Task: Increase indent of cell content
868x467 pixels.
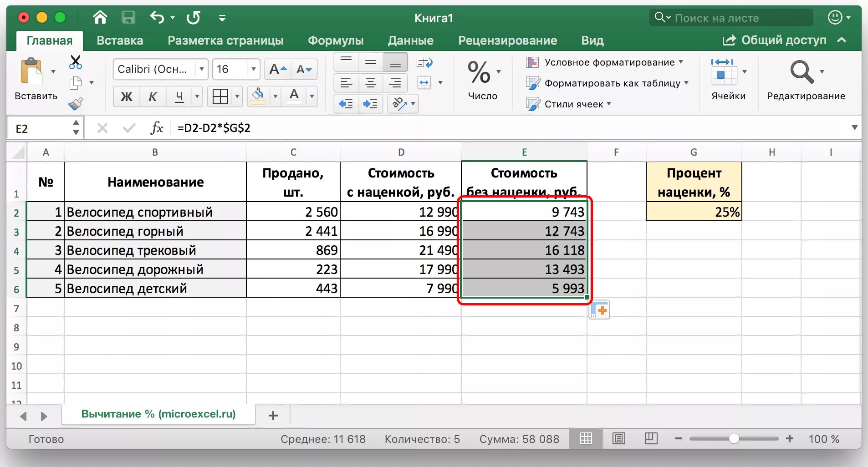Action: pyautogui.click(x=370, y=104)
